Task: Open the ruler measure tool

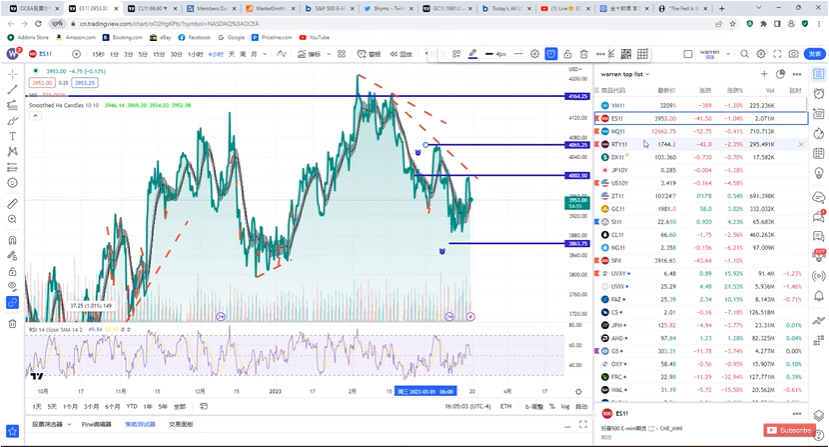Action: pos(12,203)
